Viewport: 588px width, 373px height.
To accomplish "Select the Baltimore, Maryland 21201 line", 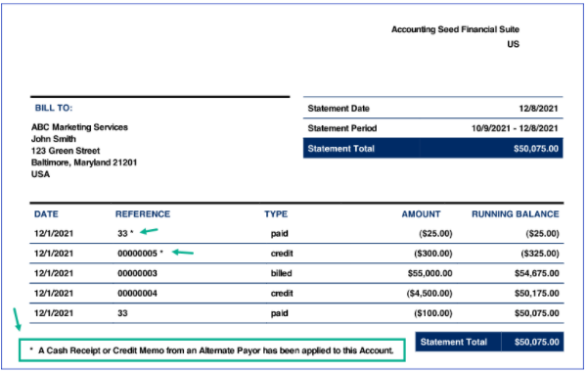I will (x=84, y=163).
